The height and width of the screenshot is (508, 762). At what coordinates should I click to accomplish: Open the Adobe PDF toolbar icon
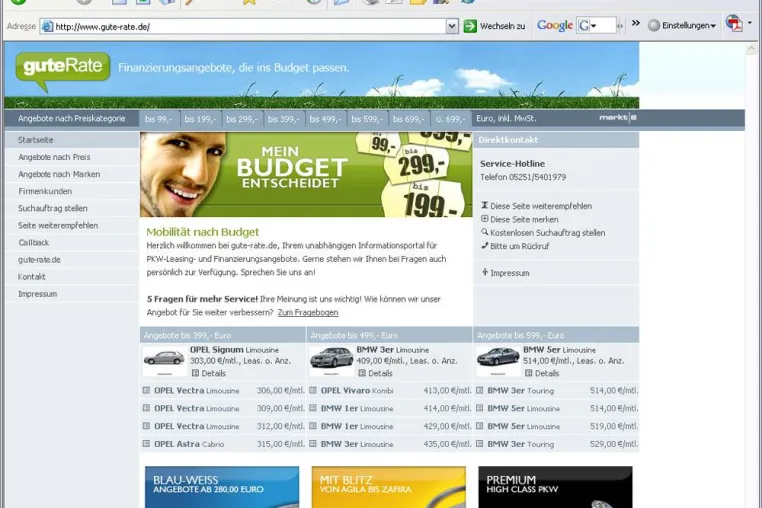click(734, 23)
